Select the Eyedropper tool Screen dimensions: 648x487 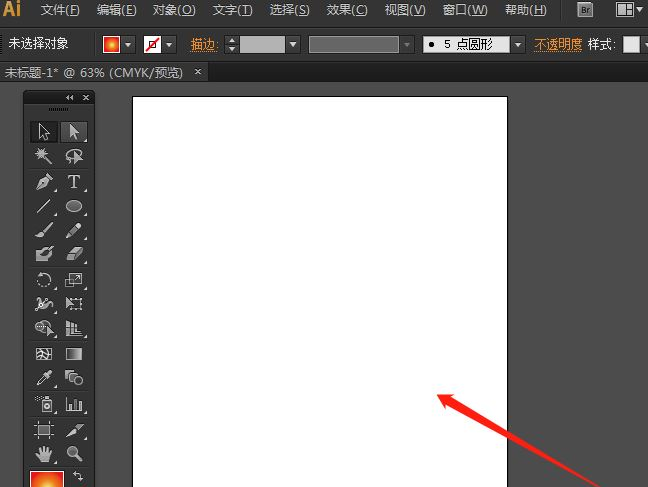(x=44, y=378)
